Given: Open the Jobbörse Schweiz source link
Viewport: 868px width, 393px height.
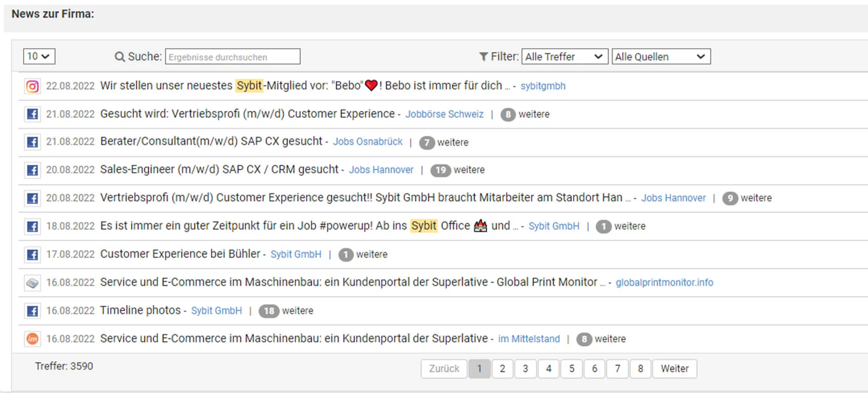Looking at the screenshot, I should click(444, 114).
